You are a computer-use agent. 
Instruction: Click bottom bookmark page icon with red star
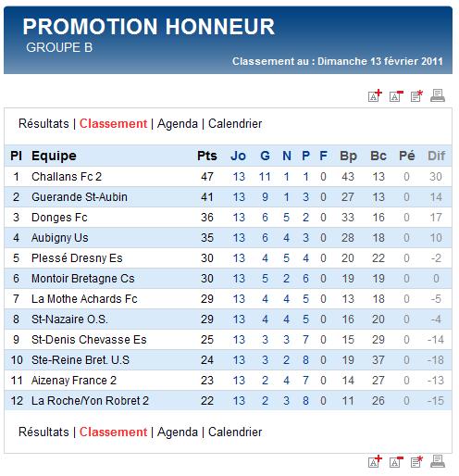[x=416, y=461]
